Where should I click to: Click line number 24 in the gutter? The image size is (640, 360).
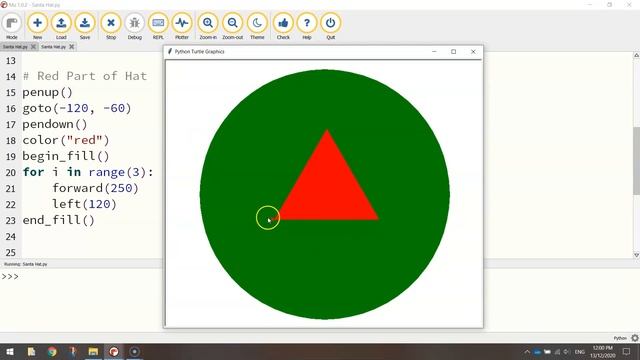11,237
